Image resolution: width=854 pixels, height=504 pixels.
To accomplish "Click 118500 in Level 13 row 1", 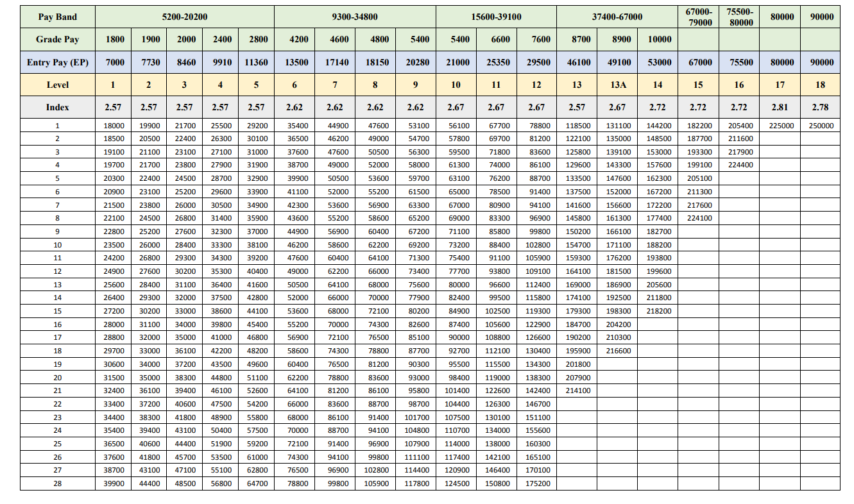I will click(578, 126).
